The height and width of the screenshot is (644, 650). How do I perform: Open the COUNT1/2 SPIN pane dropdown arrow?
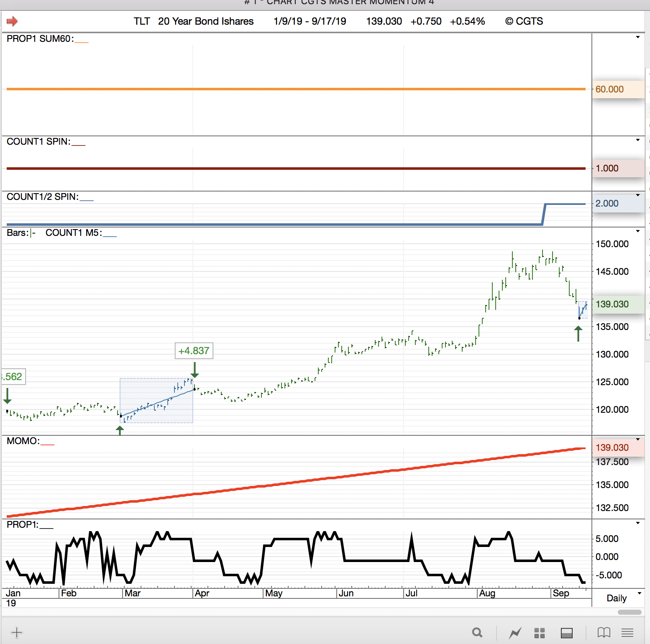pos(638,195)
